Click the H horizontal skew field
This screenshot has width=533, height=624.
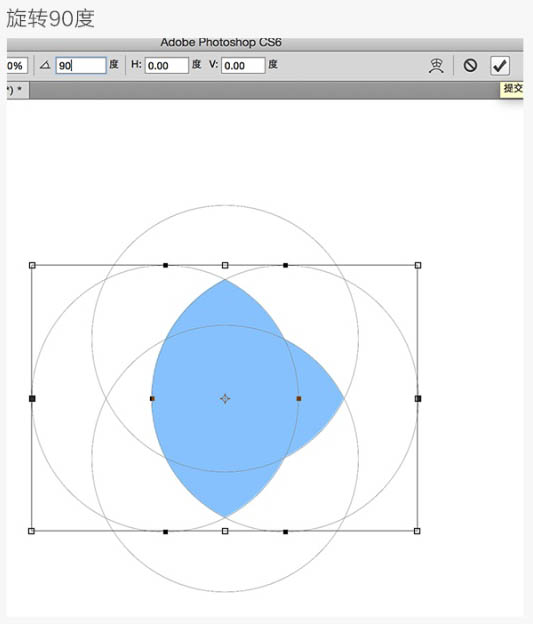tap(166, 65)
